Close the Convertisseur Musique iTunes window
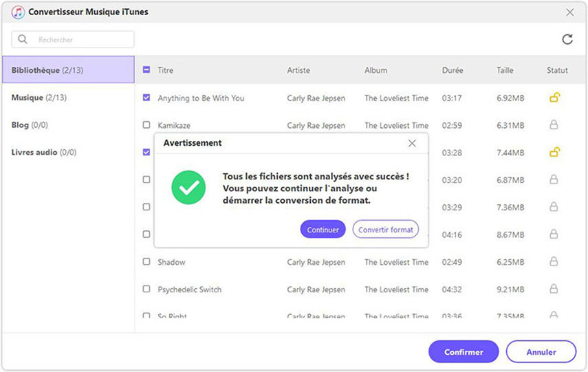 570,12
